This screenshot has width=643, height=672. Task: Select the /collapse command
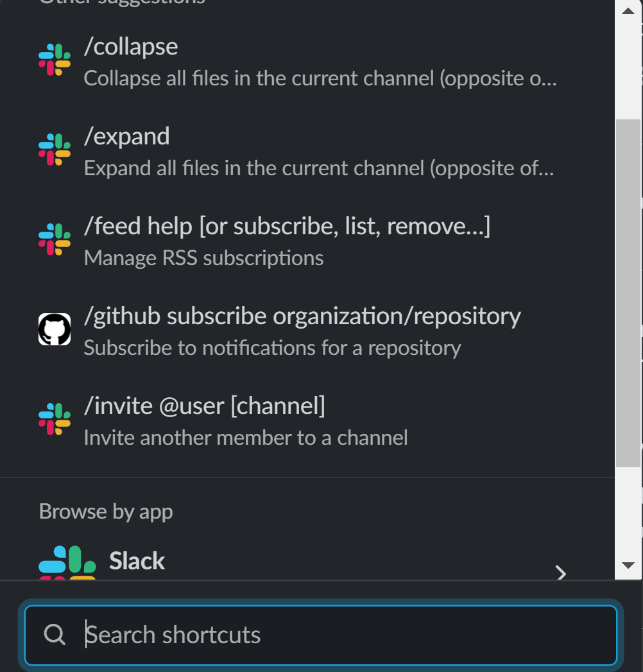click(131, 47)
